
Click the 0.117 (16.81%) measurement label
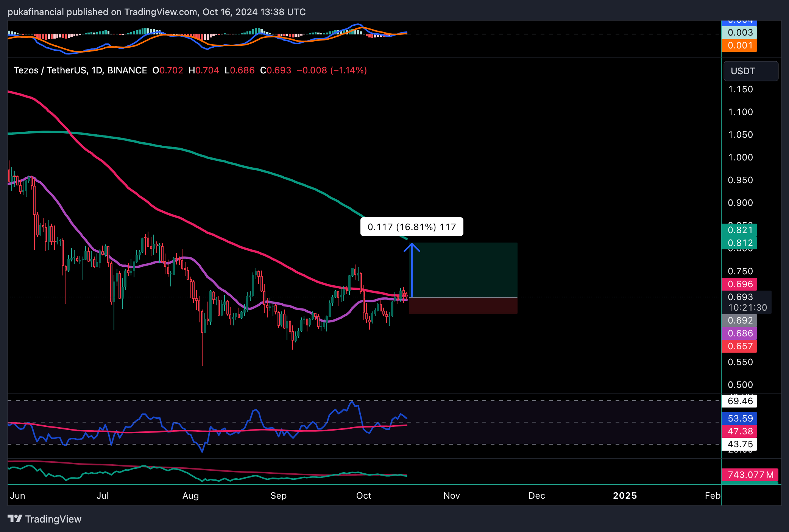pyautogui.click(x=412, y=227)
